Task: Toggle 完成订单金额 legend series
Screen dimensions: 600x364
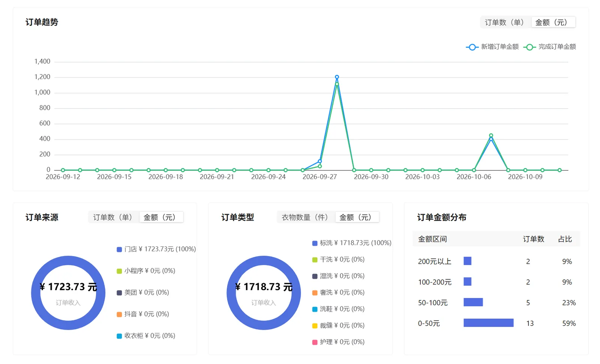Action: click(550, 47)
